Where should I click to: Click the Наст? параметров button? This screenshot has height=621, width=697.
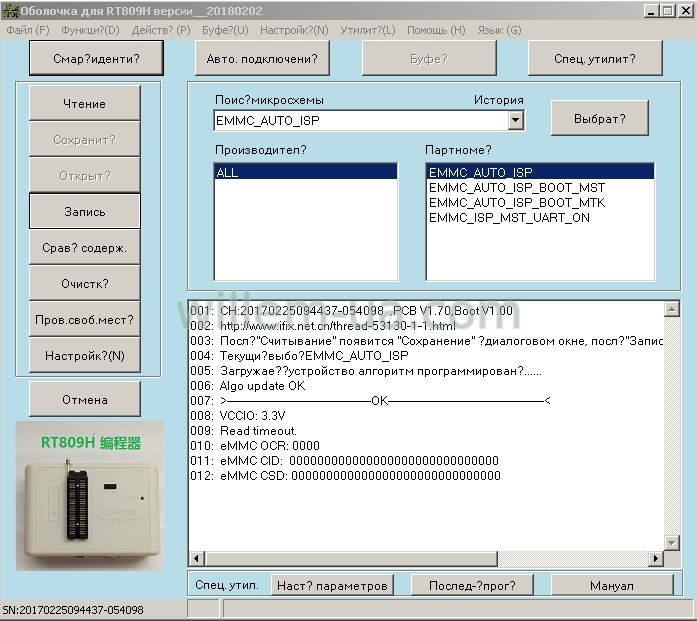(332, 585)
